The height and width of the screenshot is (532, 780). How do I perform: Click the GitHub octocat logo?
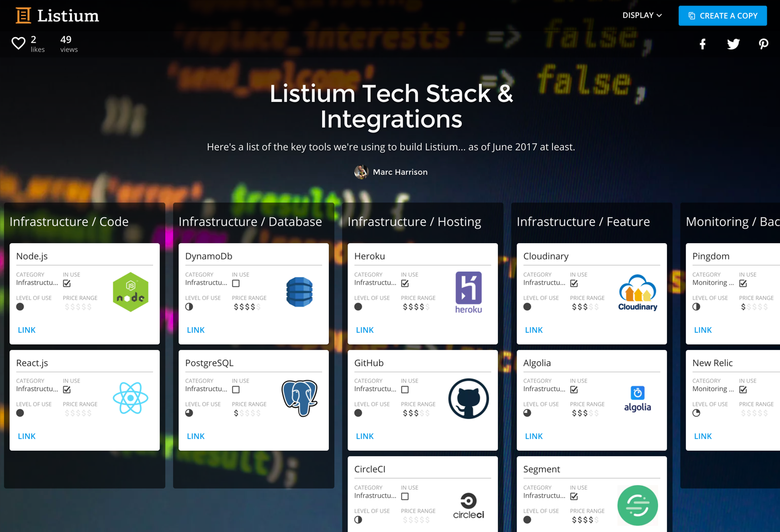468,398
